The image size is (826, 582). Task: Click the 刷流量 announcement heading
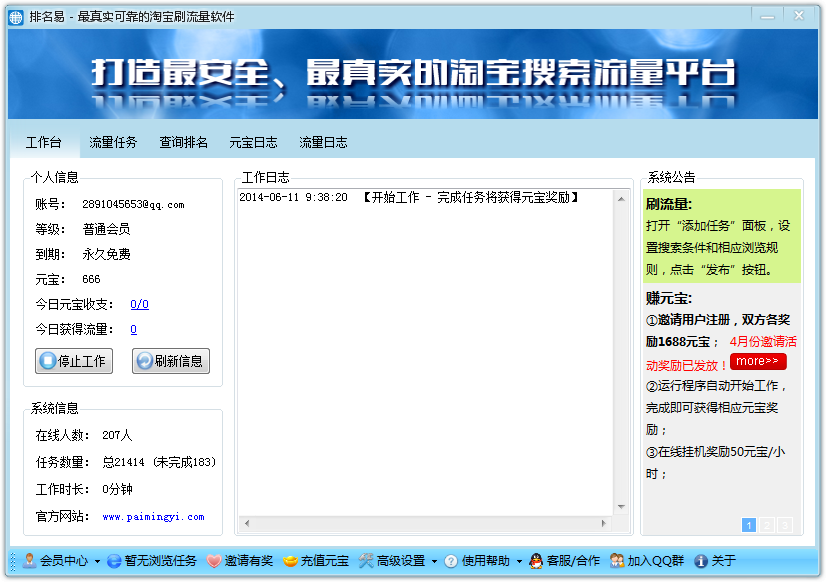(668, 204)
